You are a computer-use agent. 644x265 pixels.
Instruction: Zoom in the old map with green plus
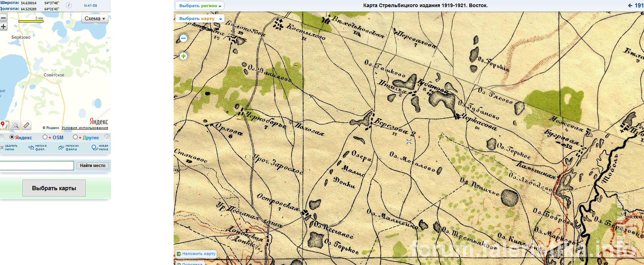pyautogui.click(x=183, y=56)
